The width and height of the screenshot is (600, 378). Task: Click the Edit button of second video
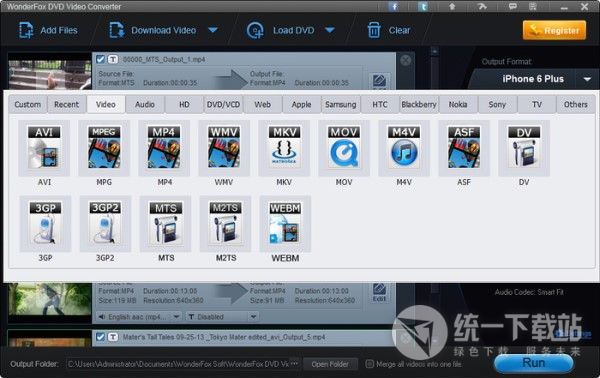click(x=379, y=293)
